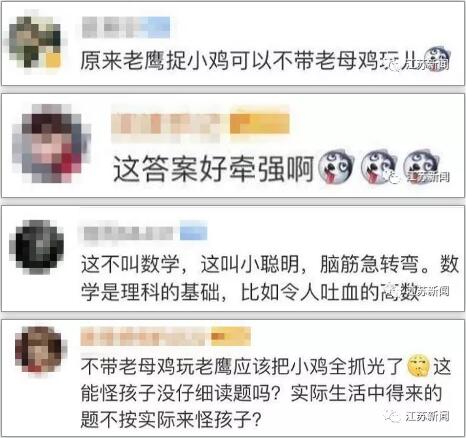Click the text 不带老母鸡玩老鹰应该把小鸡全抓光了
Viewport: 466px width, 438px height.
pos(243,366)
